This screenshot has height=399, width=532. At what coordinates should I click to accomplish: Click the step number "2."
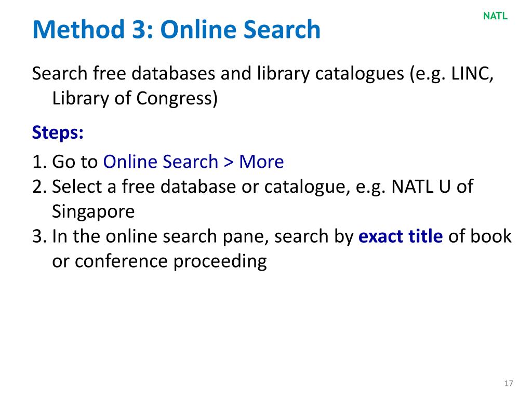39,187
